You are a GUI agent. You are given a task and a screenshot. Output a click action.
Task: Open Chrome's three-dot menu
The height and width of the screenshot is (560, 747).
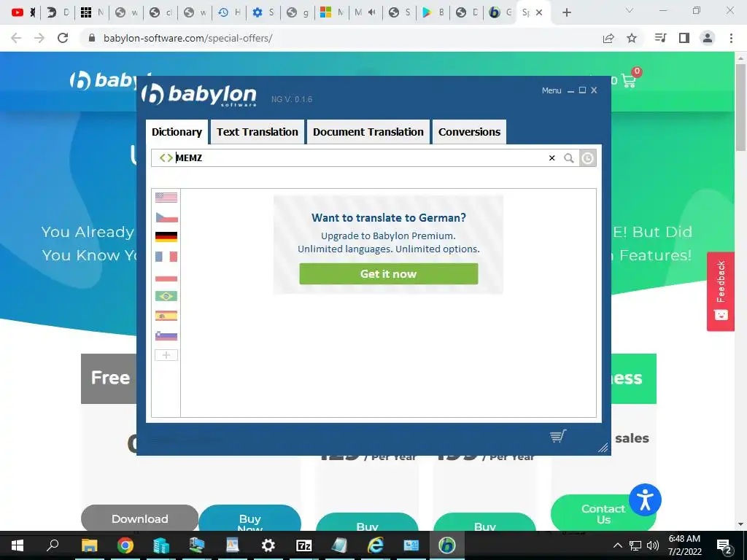731,38
